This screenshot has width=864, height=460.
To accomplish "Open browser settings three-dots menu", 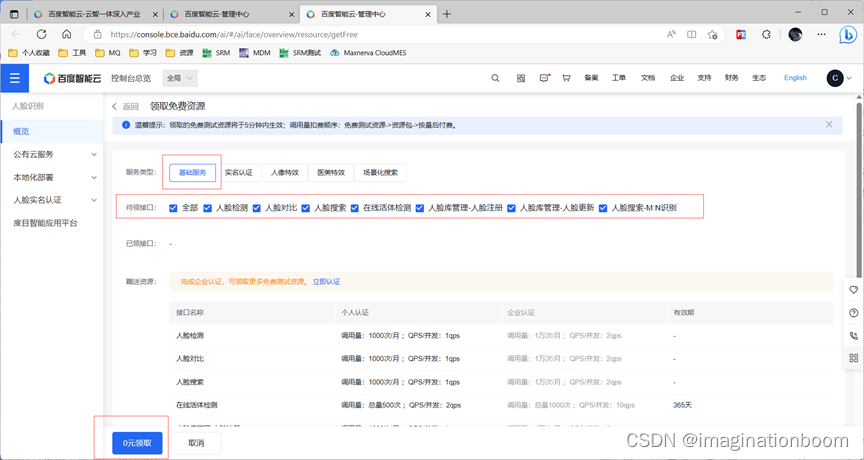I will pyautogui.click(x=821, y=34).
